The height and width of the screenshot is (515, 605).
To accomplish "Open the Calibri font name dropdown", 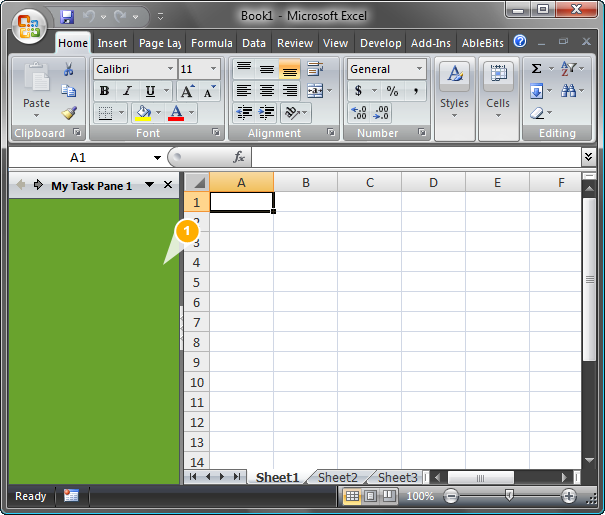I will [169, 69].
